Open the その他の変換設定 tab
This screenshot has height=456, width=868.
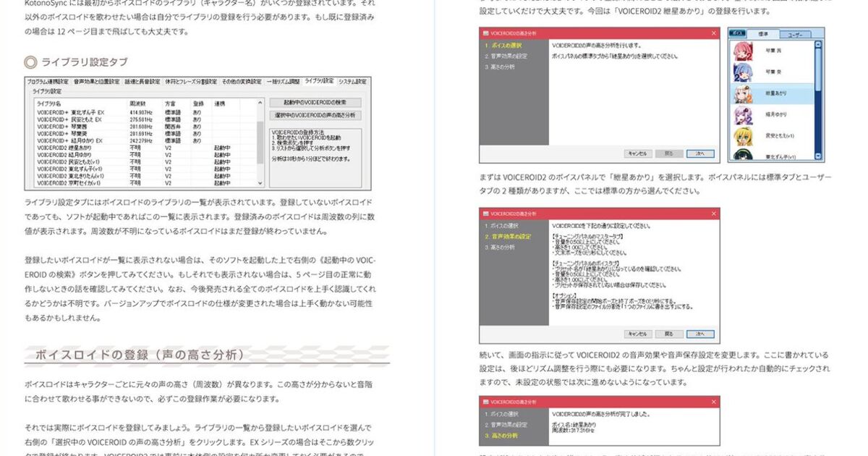tap(242, 81)
